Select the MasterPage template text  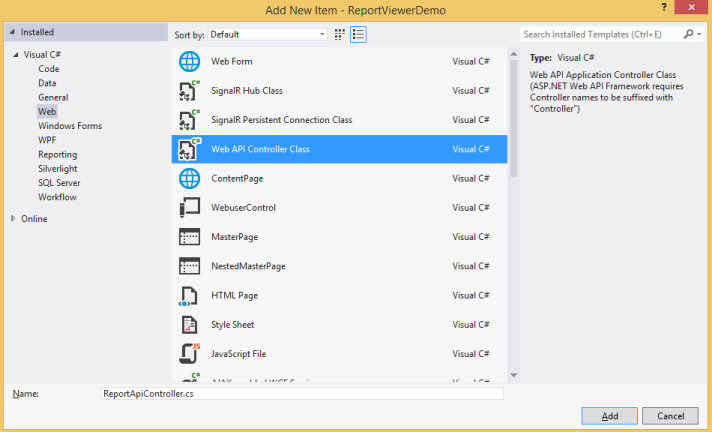point(234,237)
